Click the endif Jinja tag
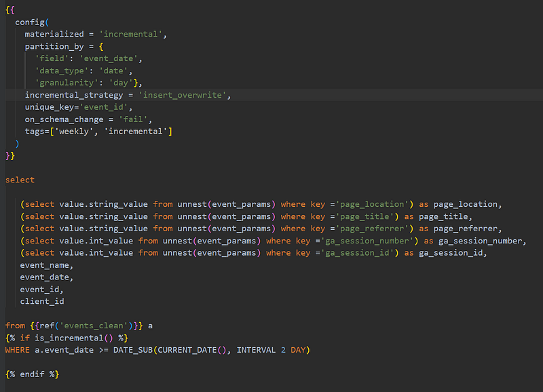Viewport: 543px width, 392px height. tap(32, 374)
